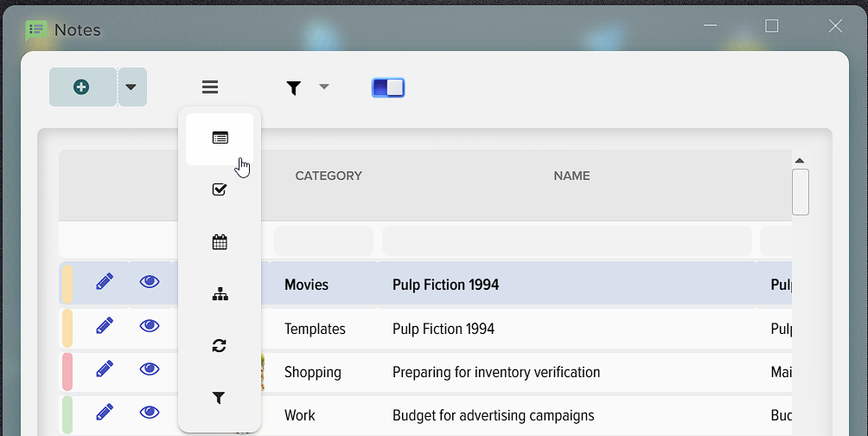The height and width of the screenshot is (436, 868).
Task: Click the category filter input field
Action: (324, 241)
